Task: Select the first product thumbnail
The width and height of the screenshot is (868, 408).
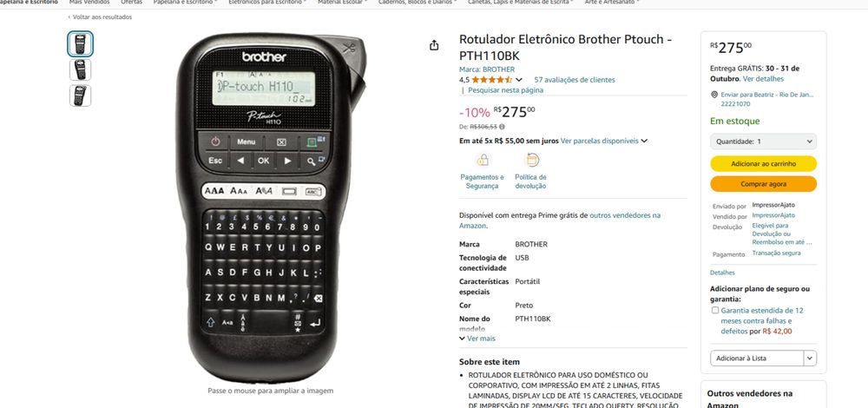Action: pos(80,43)
